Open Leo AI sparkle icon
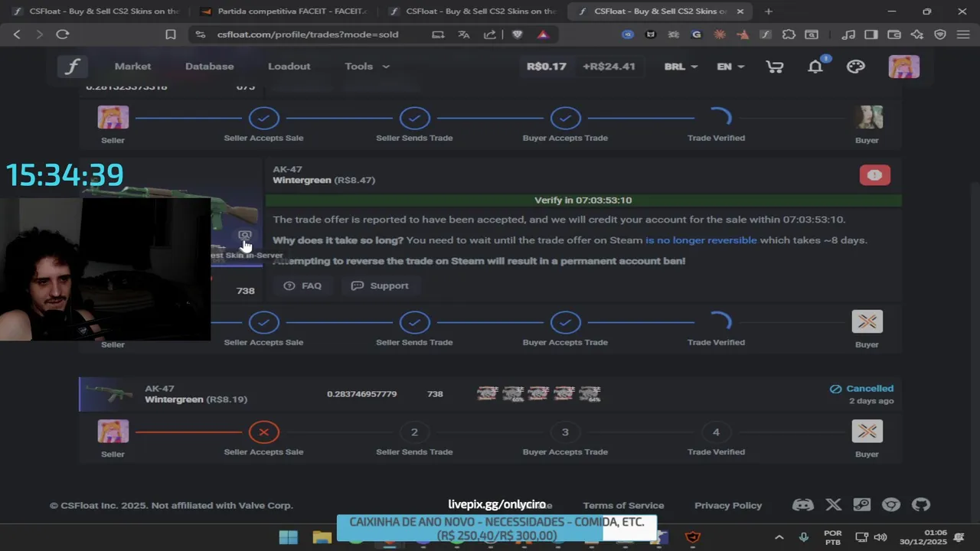The image size is (980, 551). (x=917, y=34)
